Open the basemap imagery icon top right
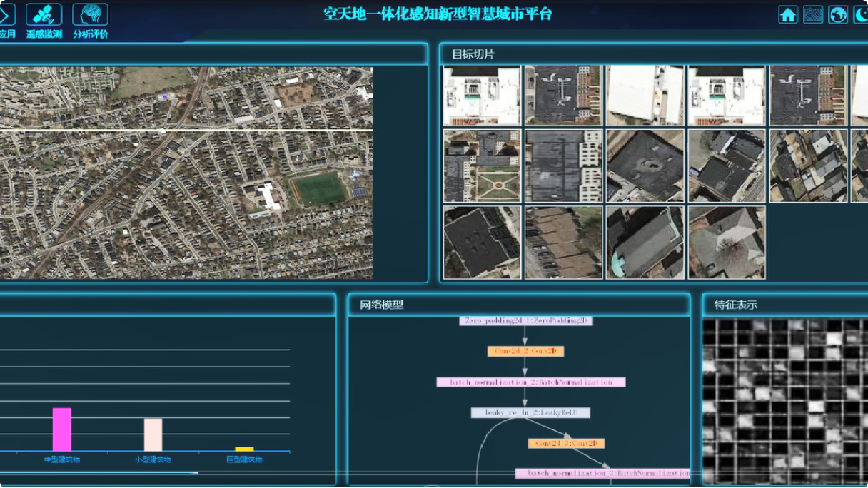The width and height of the screenshot is (868, 488). 812,14
